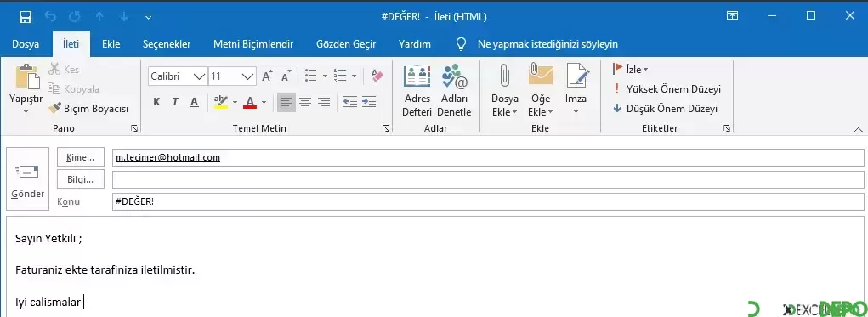Collapse the ribbon with chevron
This screenshot has height=317, width=868.
(858, 129)
